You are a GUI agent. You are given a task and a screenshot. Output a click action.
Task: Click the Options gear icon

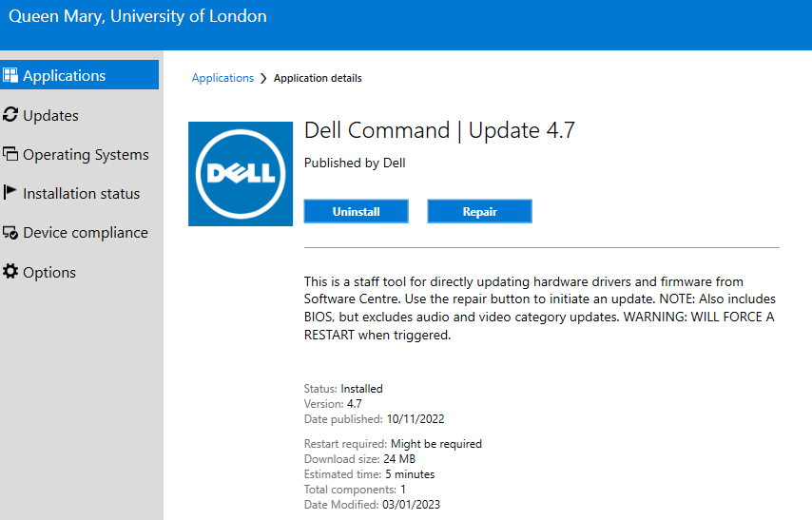pyautogui.click(x=11, y=272)
